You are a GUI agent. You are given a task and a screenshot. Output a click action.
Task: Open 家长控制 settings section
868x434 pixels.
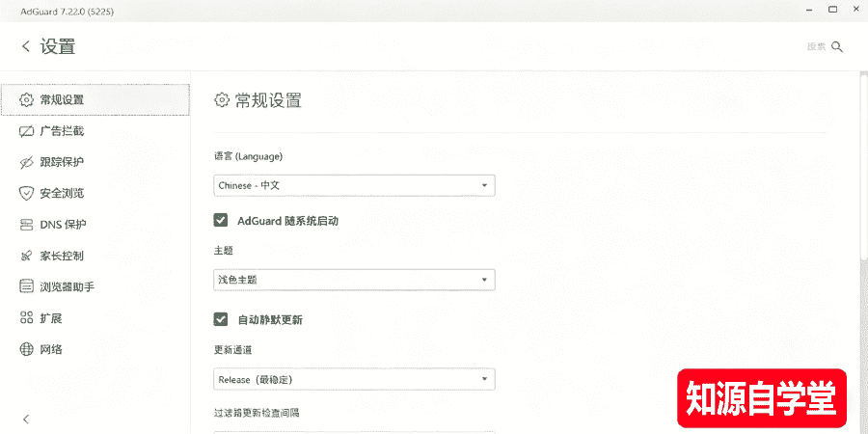pos(95,256)
